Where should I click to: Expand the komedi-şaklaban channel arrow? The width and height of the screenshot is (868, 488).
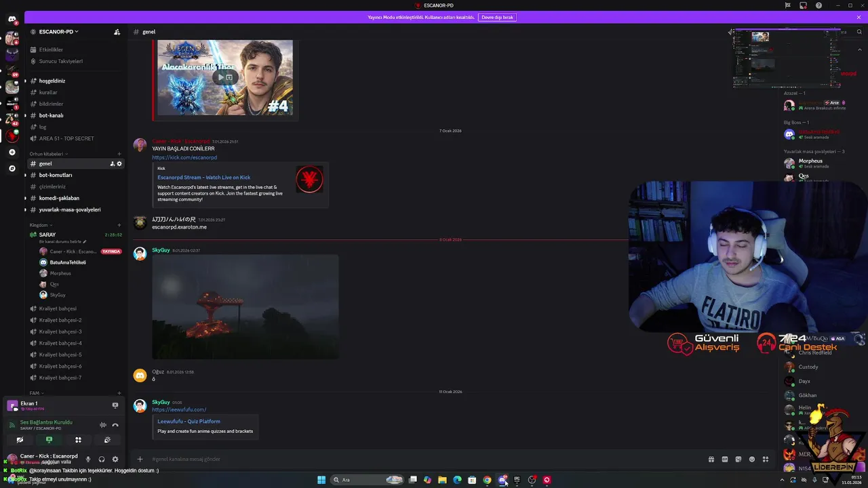[25, 198]
